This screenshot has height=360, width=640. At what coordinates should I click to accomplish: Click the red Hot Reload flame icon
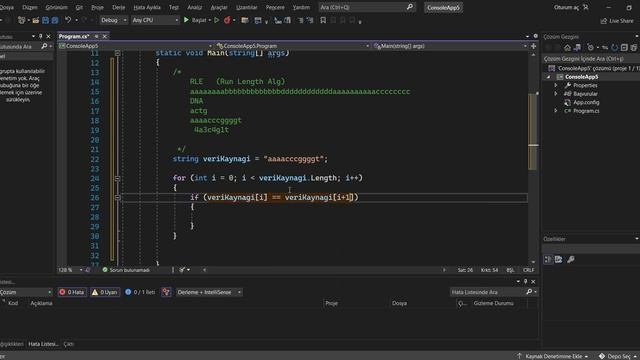point(227,20)
